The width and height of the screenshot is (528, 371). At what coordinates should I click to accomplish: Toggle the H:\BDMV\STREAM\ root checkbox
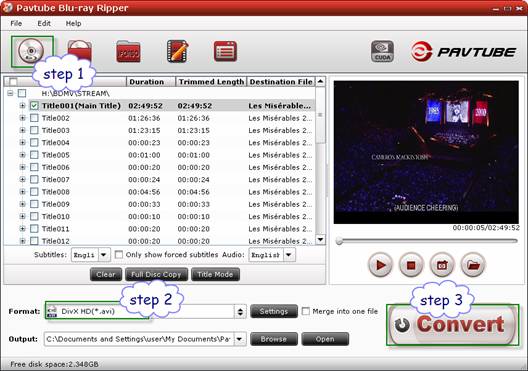click(22, 93)
